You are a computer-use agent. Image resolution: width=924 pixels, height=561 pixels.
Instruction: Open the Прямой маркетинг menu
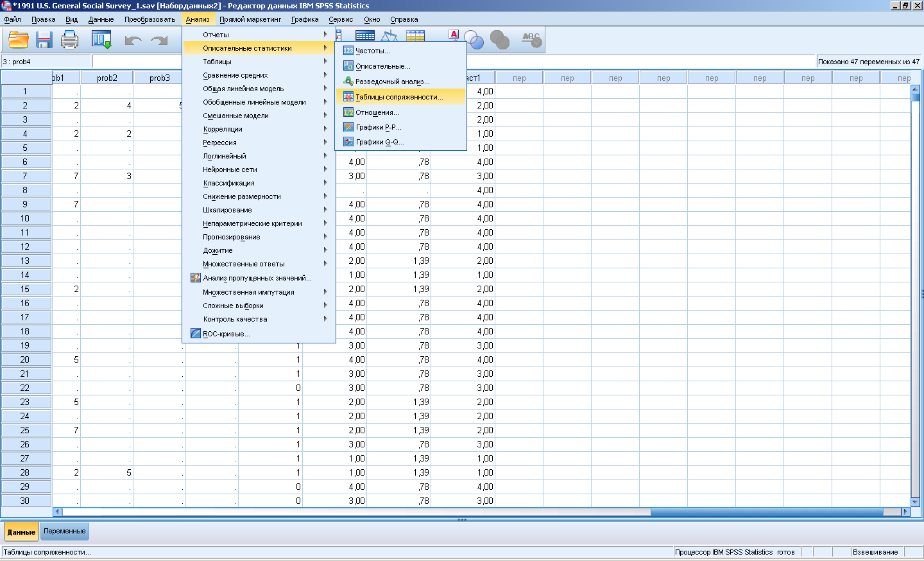250,19
